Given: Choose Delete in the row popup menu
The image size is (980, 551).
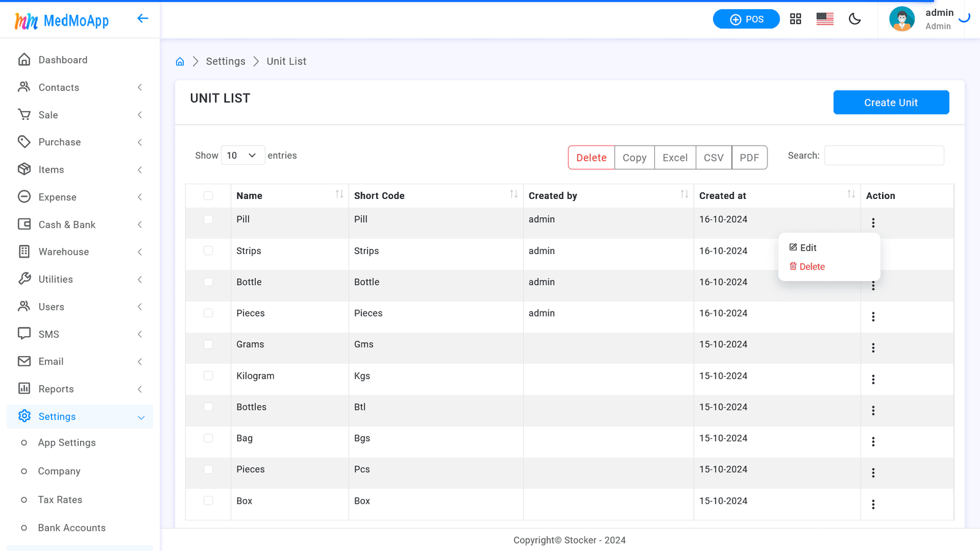Looking at the screenshot, I should point(807,266).
